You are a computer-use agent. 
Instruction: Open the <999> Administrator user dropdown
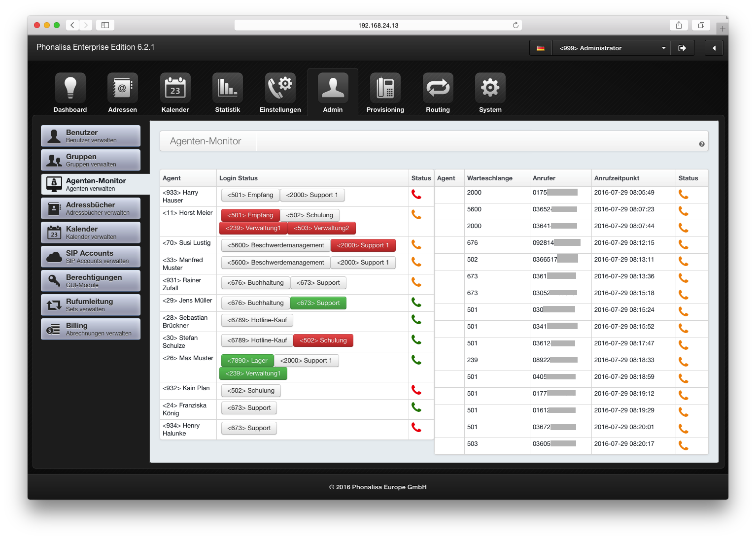click(612, 48)
